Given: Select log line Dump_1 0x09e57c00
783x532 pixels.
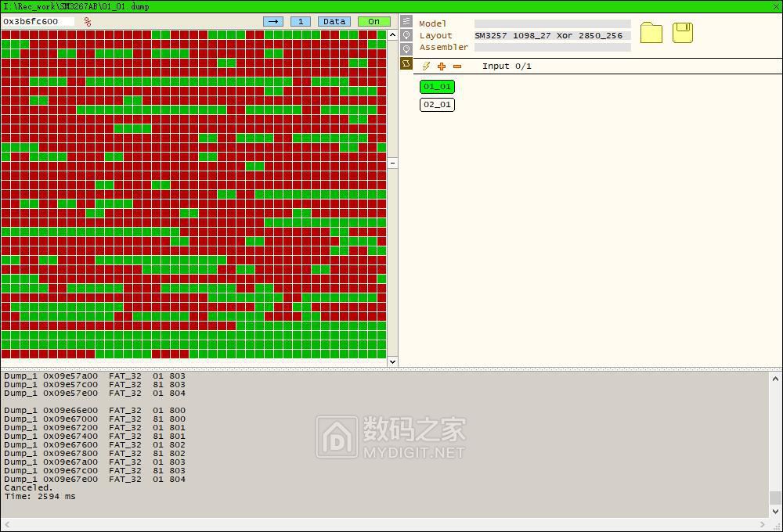Looking at the screenshot, I should (95, 384).
